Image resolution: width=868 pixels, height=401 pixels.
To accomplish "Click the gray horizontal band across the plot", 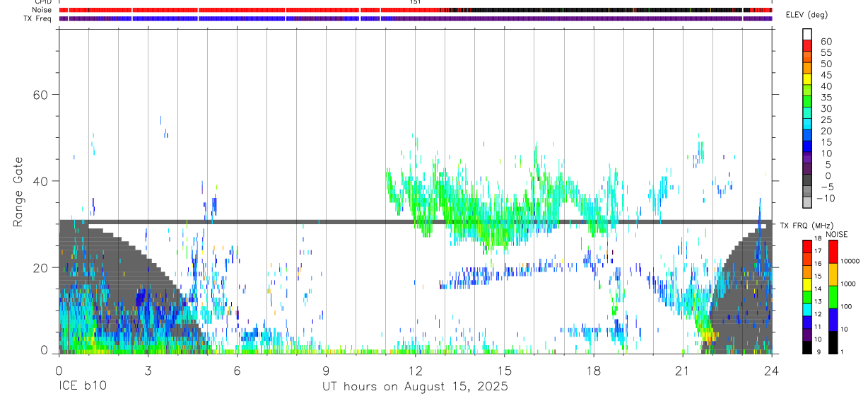I will pos(415,222).
